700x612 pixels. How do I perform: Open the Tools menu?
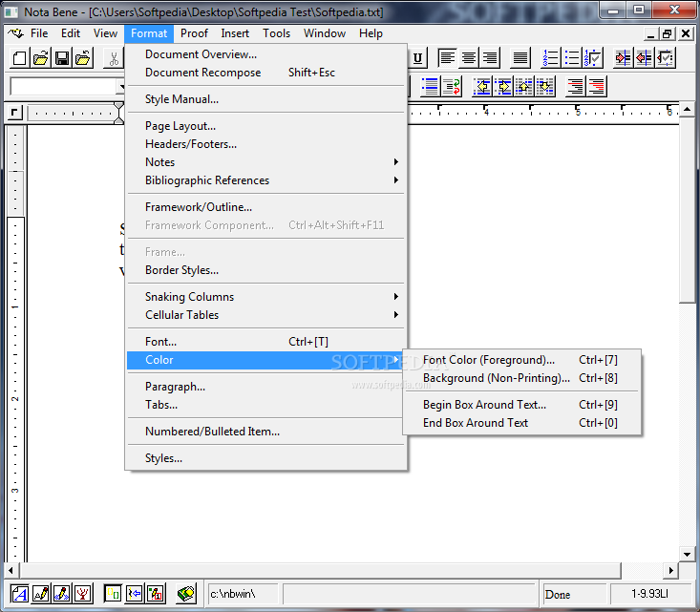point(276,33)
